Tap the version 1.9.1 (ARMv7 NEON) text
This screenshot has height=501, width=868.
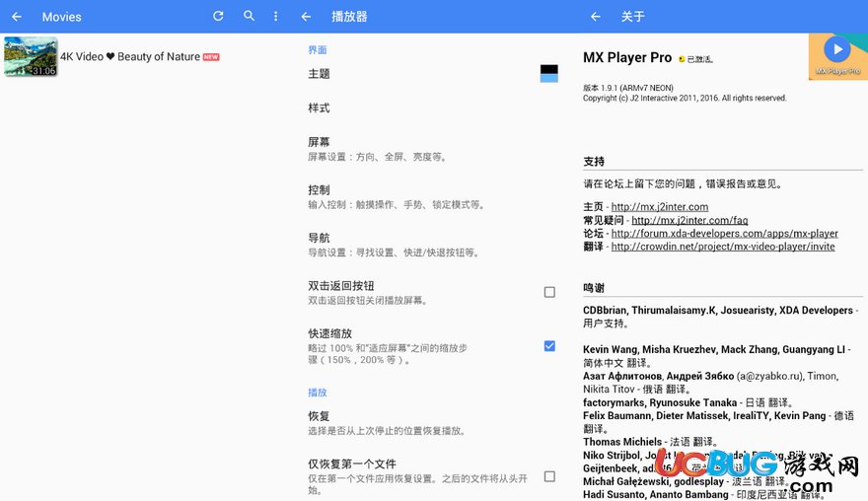[628, 88]
